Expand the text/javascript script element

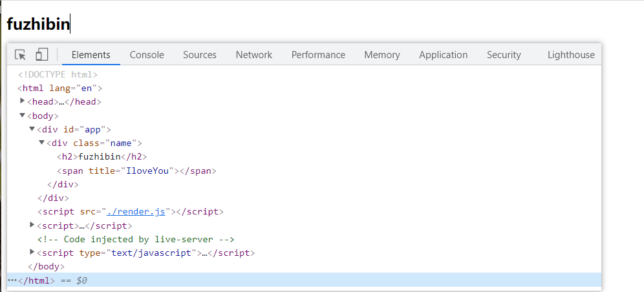pos(32,252)
